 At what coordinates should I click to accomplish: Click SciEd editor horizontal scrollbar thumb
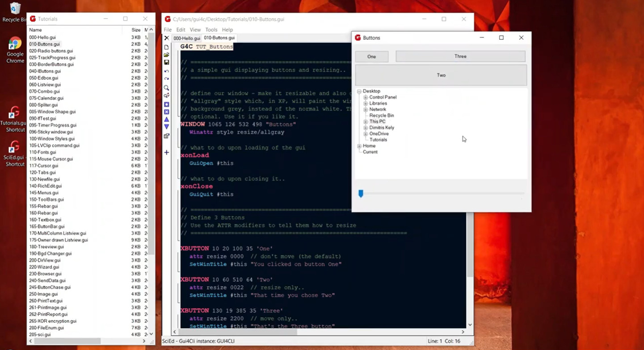point(238,332)
